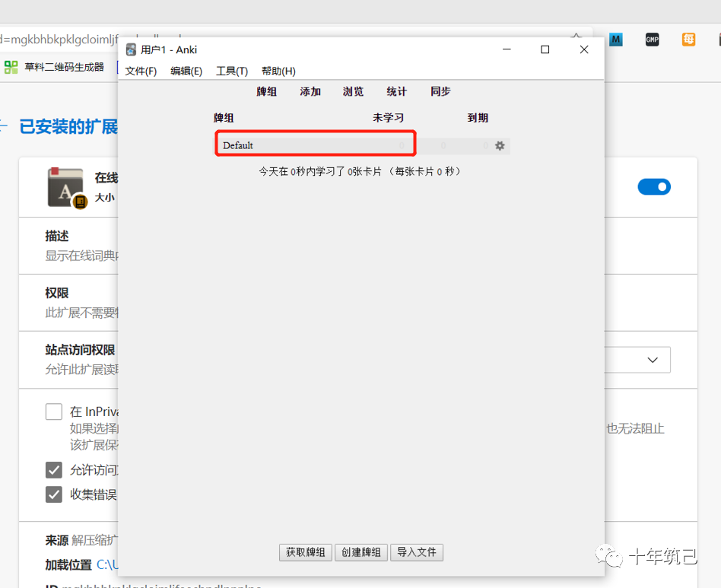Open the 编辑(E) menu in Anki
This screenshot has width=721, height=588.
pos(186,72)
